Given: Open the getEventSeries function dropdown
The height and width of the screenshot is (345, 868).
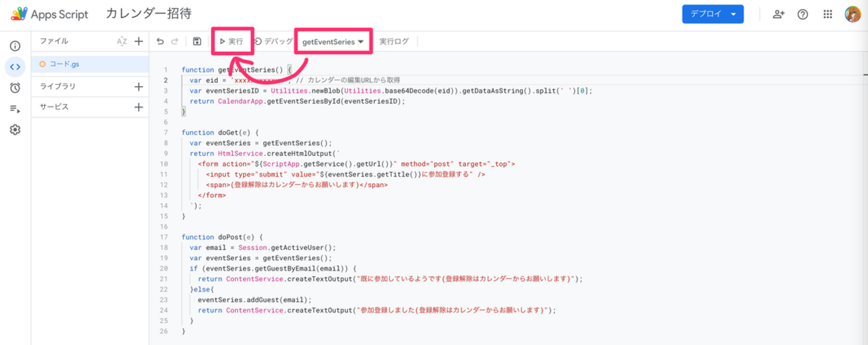Looking at the screenshot, I should (333, 41).
